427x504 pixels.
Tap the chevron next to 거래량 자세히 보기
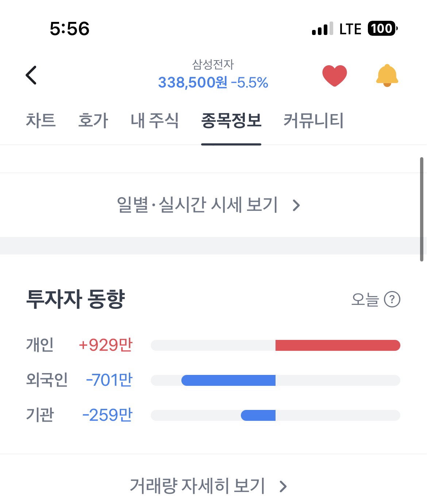point(283,486)
